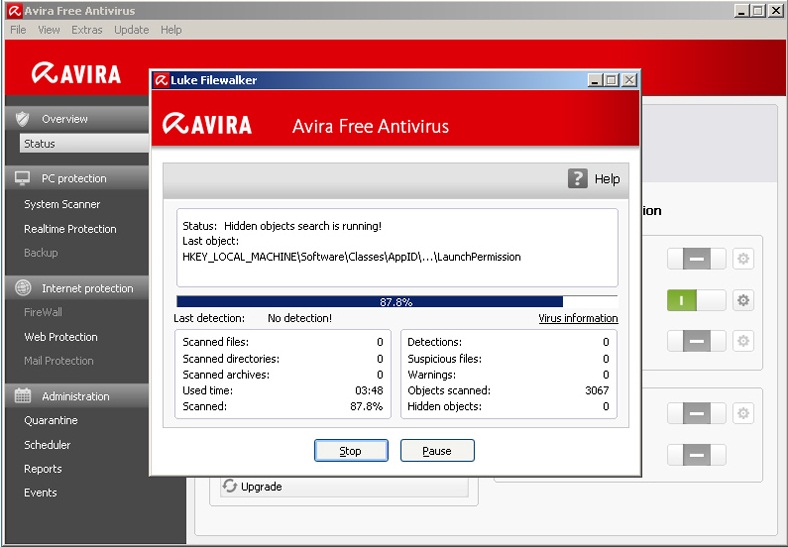The height and width of the screenshot is (547, 788).
Task: Click the 'Suspicious files:' label
Action: pyautogui.click(x=444, y=358)
